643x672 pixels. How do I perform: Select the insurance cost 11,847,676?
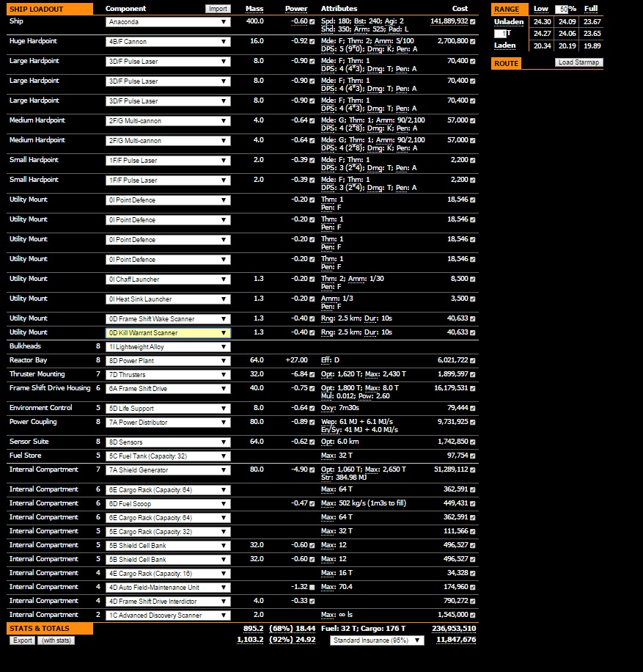tap(456, 640)
